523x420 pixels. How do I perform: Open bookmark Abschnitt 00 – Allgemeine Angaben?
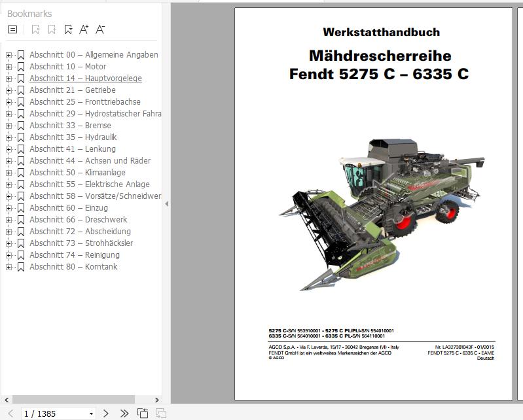[94, 55]
